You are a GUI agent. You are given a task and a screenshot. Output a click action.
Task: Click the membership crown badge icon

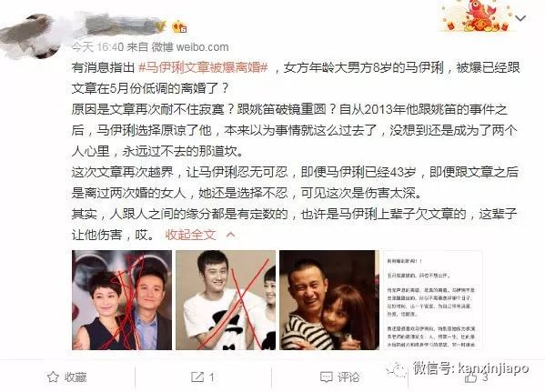(x=180, y=26)
